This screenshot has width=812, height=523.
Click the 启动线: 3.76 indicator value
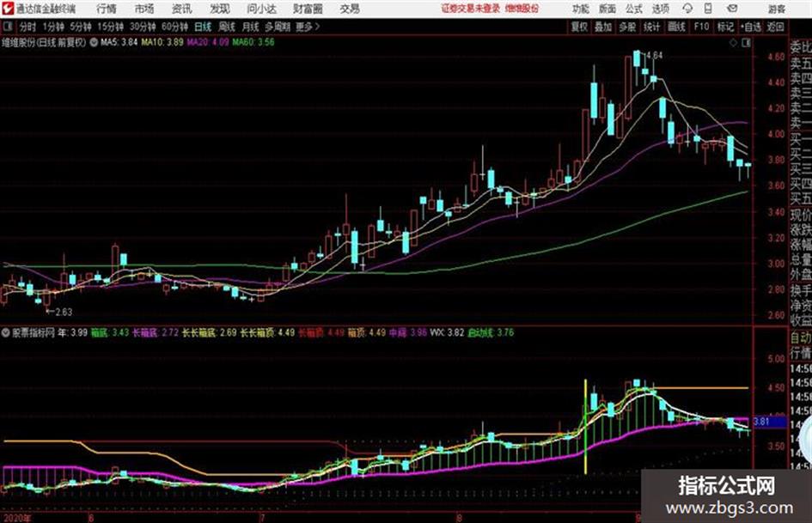coord(491,332)
